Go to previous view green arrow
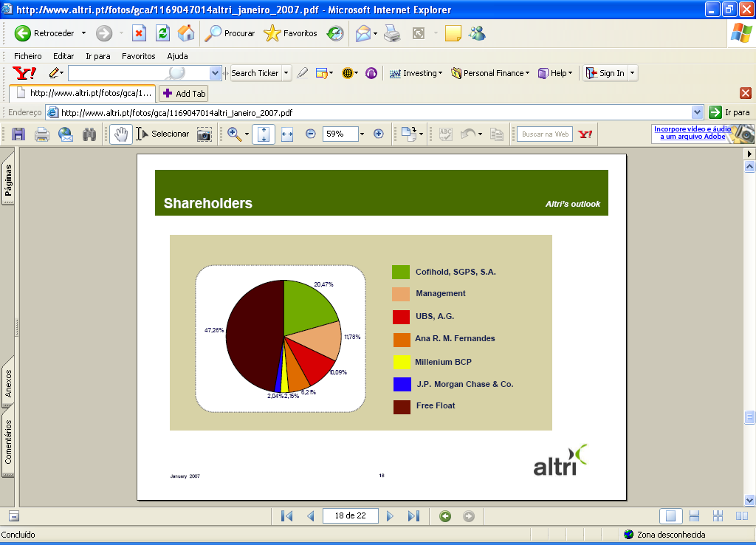 [445, 516]
